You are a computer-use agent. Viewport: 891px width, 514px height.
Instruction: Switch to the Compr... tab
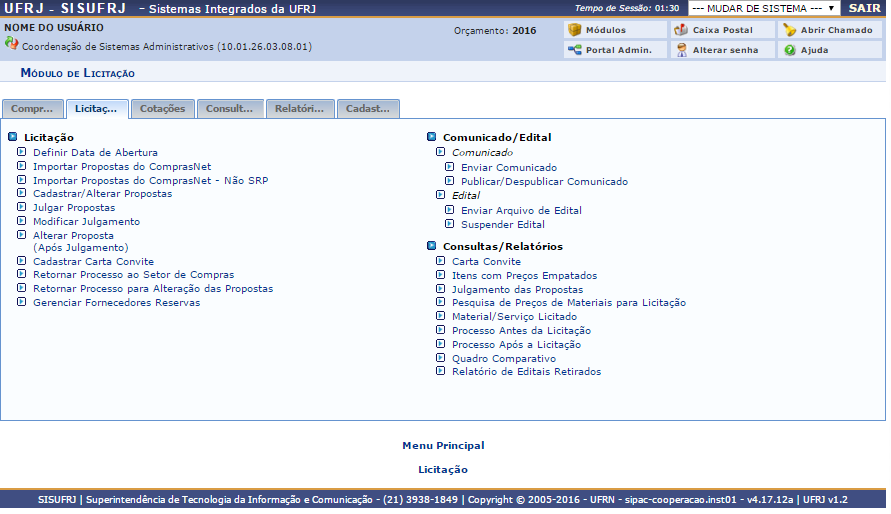coord(32,108)
